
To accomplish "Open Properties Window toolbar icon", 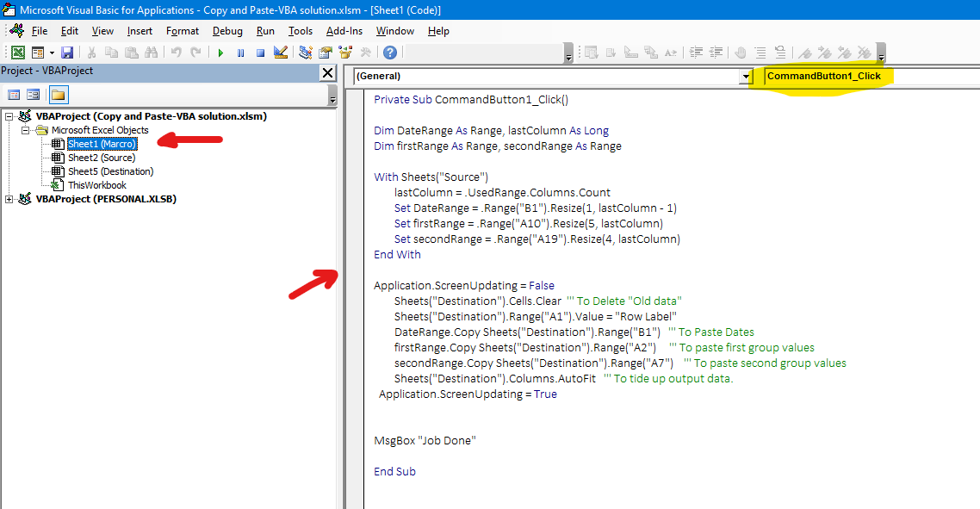I will 326,53.
